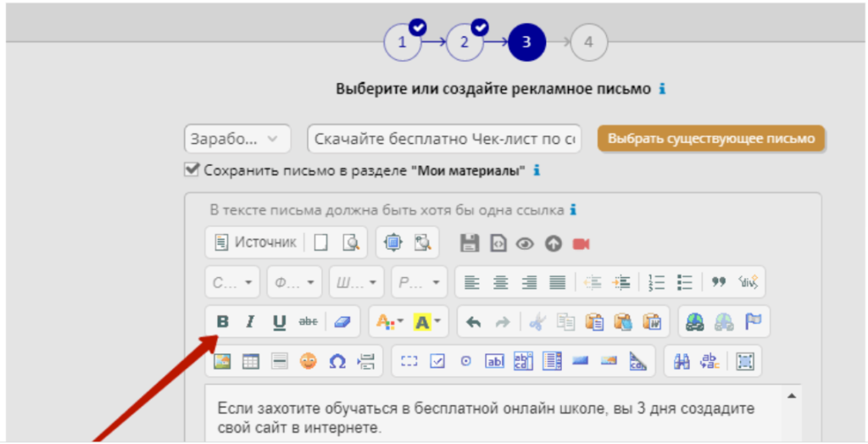
Task: Click the Redo arrow
Action: click(x=503, y=322)
